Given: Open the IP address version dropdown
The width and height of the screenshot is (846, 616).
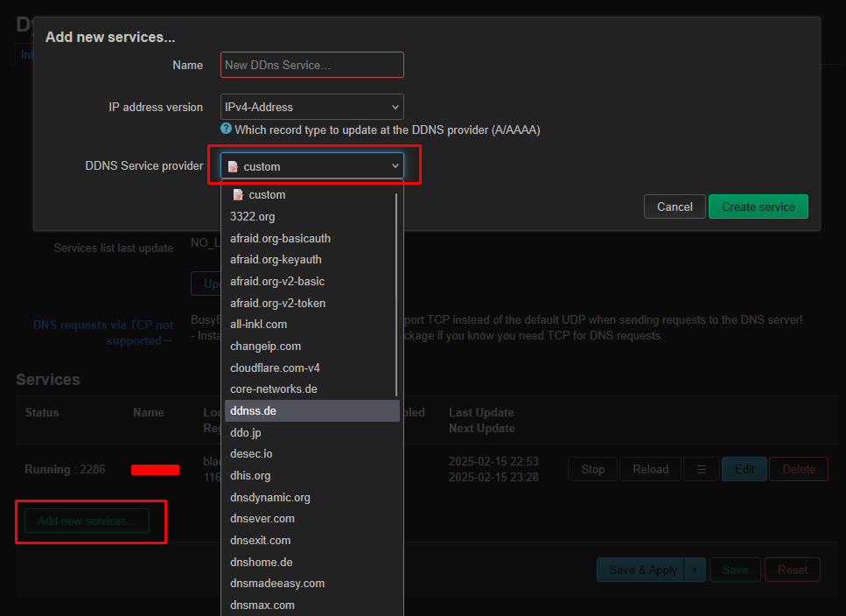Looking at the screenshot, I should tap(311, 107).
